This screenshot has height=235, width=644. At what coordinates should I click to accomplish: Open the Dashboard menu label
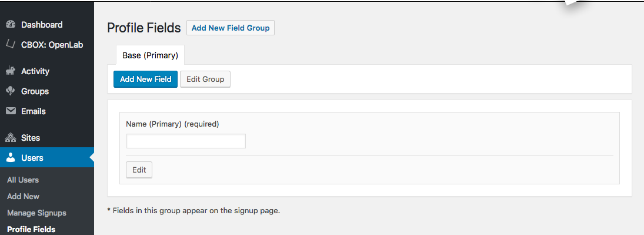pyautogui.click(x=42, y=25)
